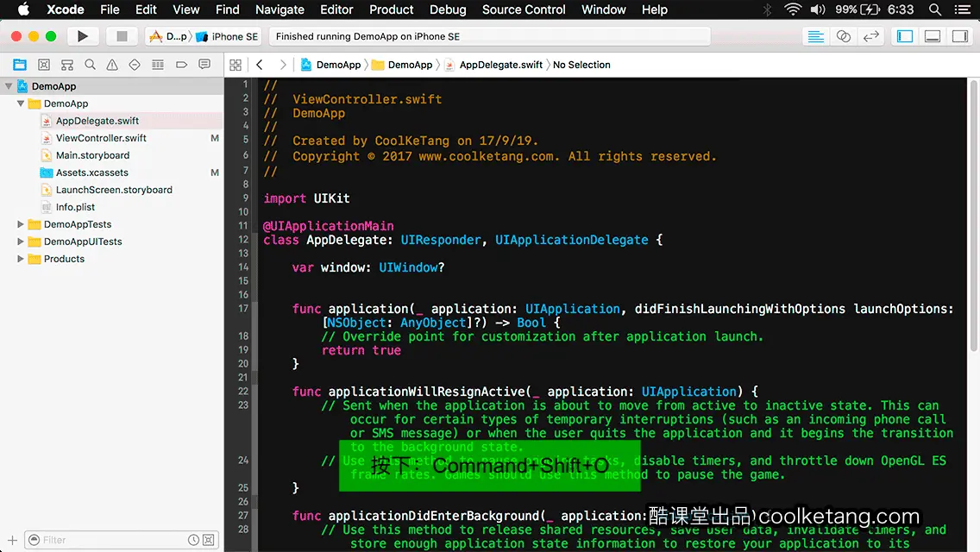Open the Product menu
The height and width of the screenshot is (552, 980).
[x=392, y=9]
